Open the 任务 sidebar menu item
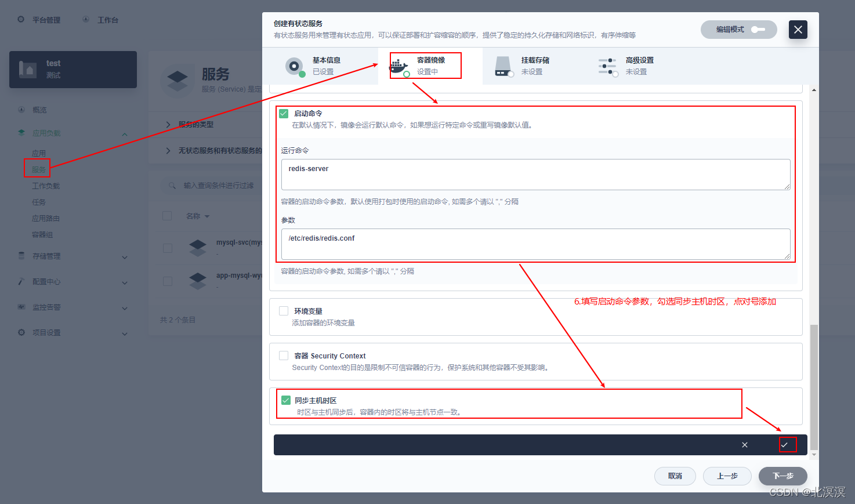Viewport: 855px width, 504px height. tap(39, 202)
